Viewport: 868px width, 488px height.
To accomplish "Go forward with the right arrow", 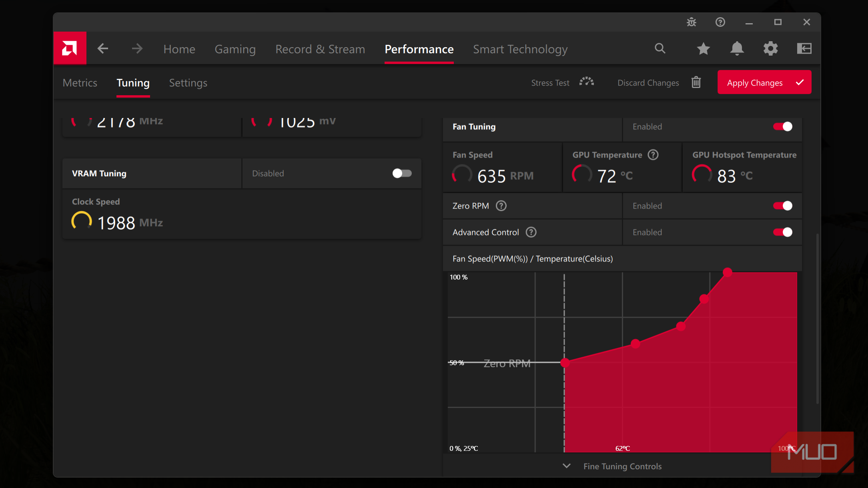I will (137, 49).
